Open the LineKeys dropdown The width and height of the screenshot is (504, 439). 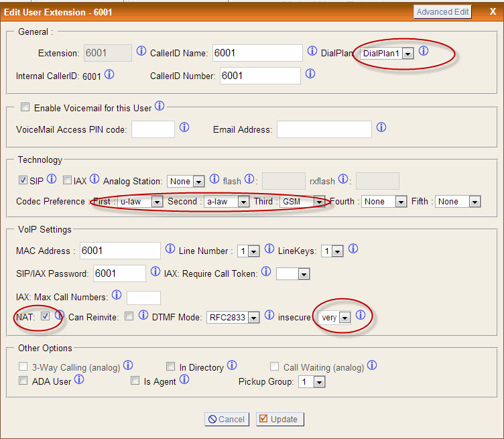tap(332, 251)
